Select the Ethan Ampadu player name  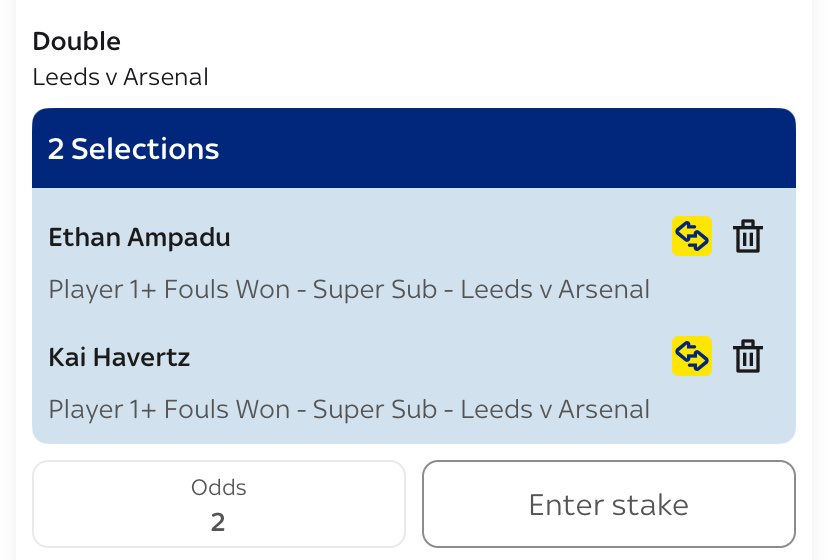(x=139, y=238)
